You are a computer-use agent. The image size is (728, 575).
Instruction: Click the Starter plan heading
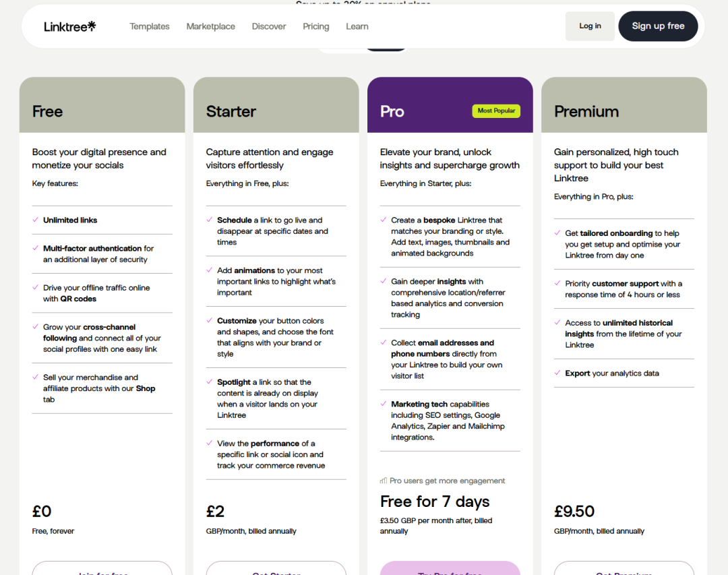click(231, 111)
